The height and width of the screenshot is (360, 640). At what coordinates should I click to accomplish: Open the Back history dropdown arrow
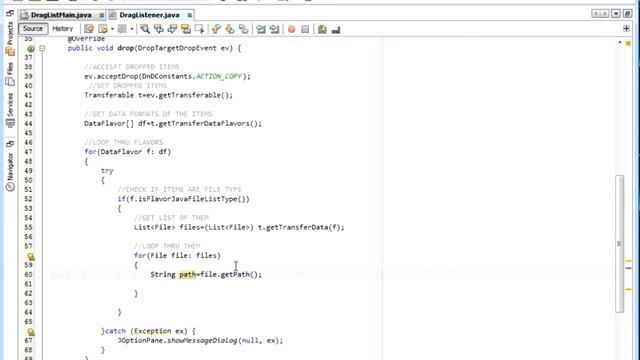[112, 29]
